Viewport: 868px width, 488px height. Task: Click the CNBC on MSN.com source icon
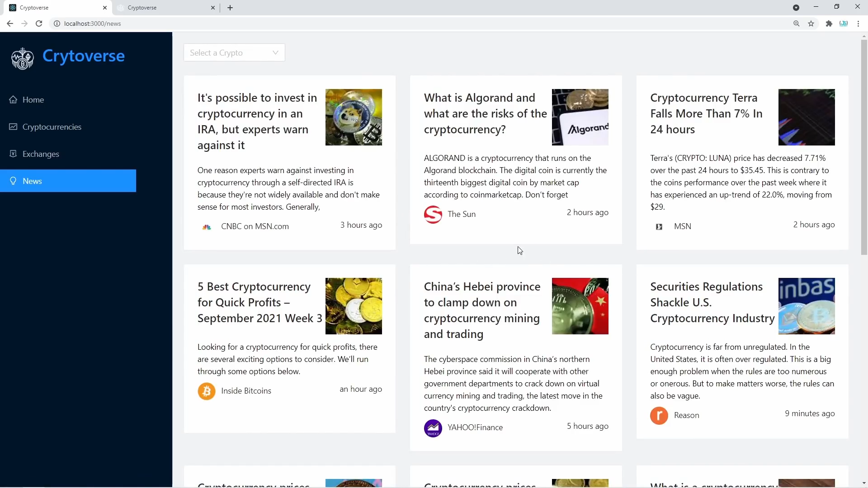207,227
